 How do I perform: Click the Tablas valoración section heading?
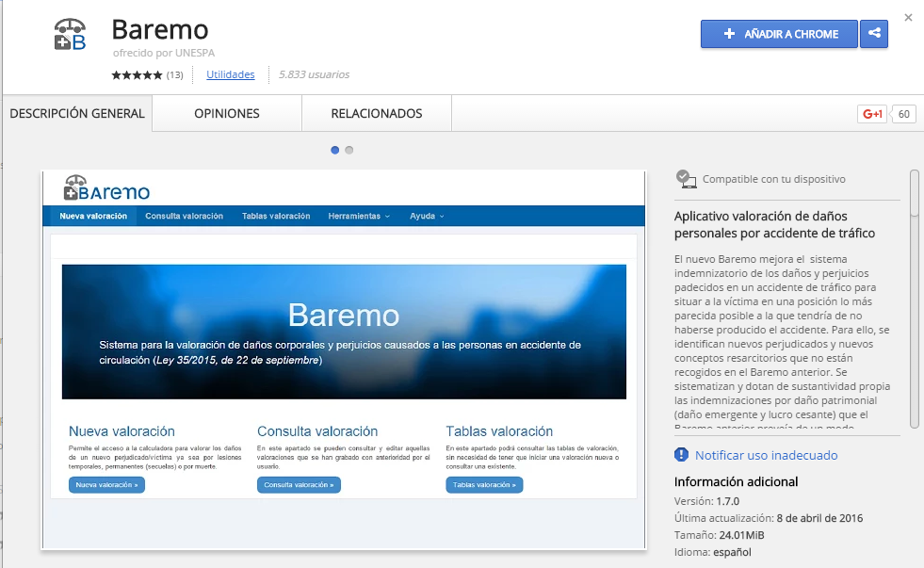click(x=499, y=431)
